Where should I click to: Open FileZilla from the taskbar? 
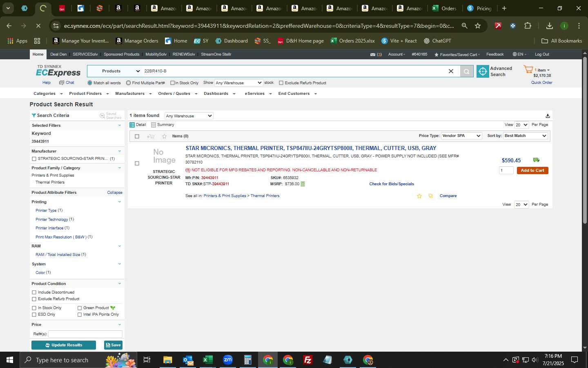tap(308, 360)
